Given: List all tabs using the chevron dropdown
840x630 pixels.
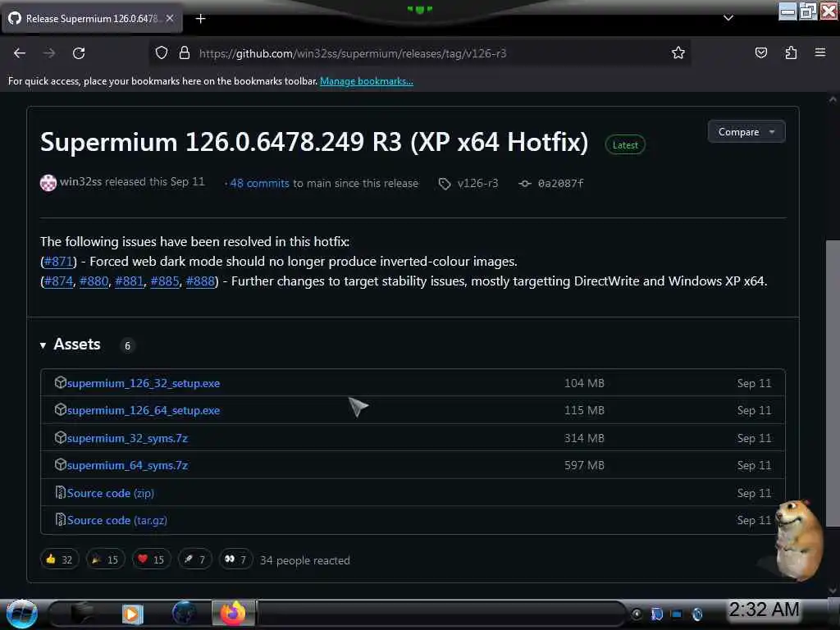Looking at the screenshot, I should click(728, 18).
